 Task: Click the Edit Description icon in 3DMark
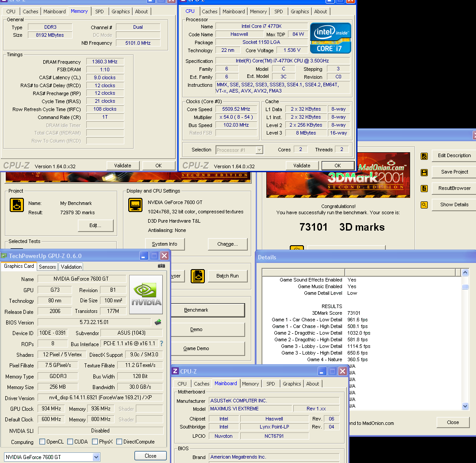coord(424,156)
